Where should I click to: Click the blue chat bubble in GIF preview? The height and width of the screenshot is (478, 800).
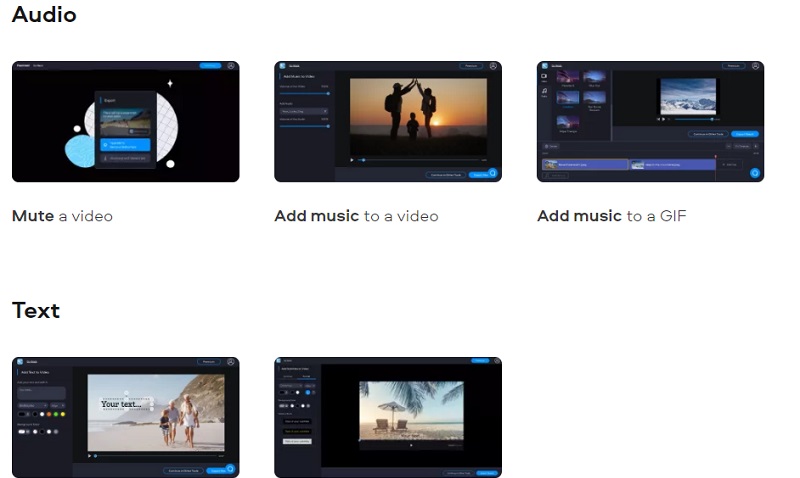click(x=755, y=173)
